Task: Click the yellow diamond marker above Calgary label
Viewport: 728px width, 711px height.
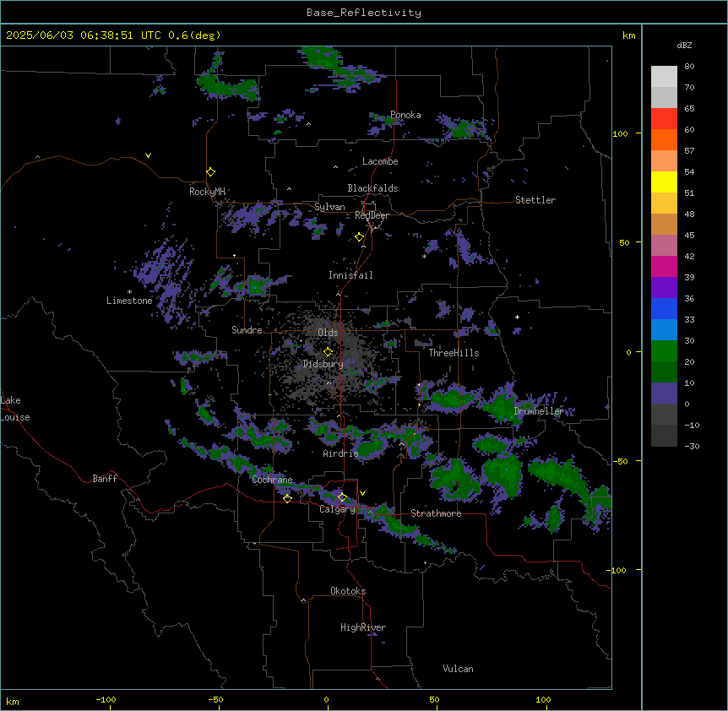Action: point(342,497)
